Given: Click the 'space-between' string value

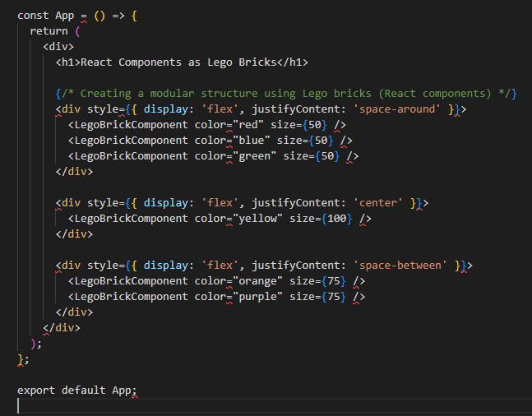Looking at the screenshot, I should coord(400,266).
